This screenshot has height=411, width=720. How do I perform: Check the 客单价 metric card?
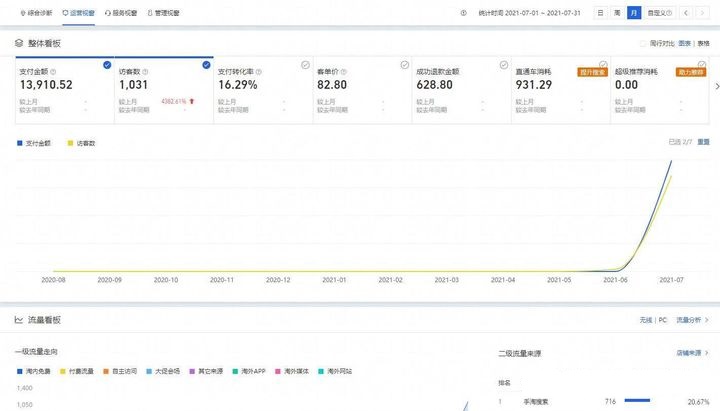coord(405,65)
